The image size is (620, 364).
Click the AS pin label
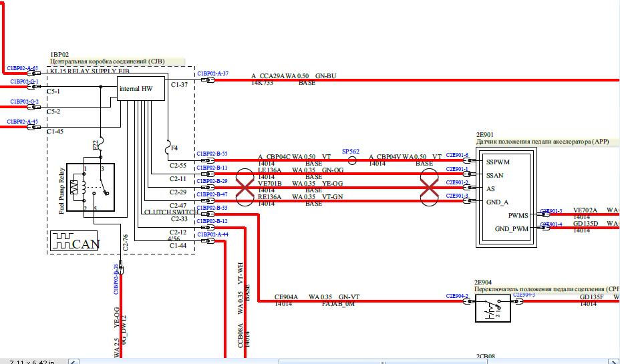[490, 189]
